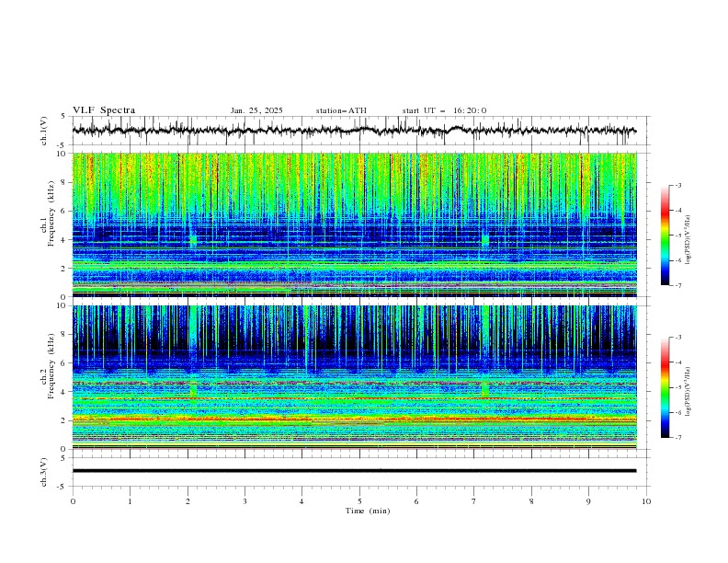
Task: Click inside the ch.1 spectrogram panel
Action: click(x=354, y=224)
